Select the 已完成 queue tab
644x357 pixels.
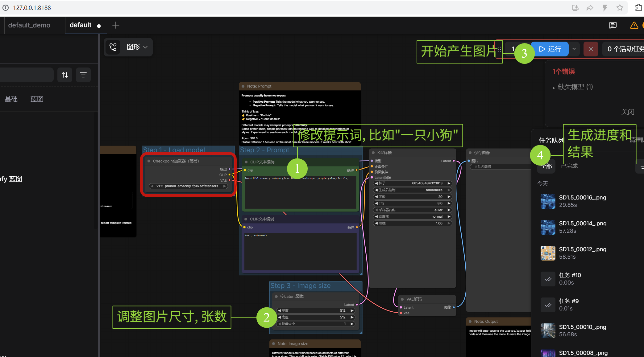(x=569, y=166)
